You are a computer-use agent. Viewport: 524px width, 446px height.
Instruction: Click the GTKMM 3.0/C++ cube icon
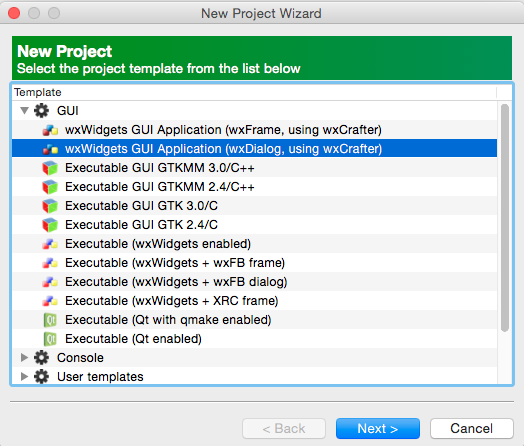click(x=50, y=168)
